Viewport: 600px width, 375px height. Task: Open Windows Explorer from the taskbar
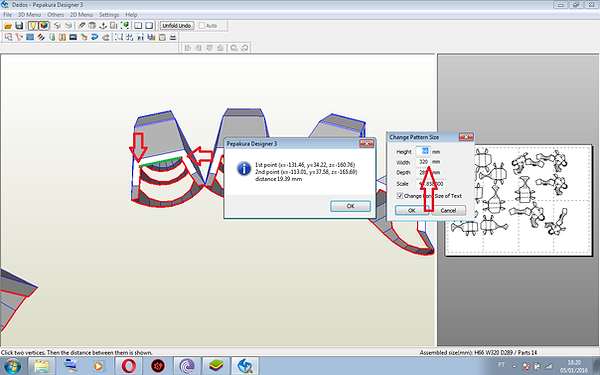click(42, 366)
